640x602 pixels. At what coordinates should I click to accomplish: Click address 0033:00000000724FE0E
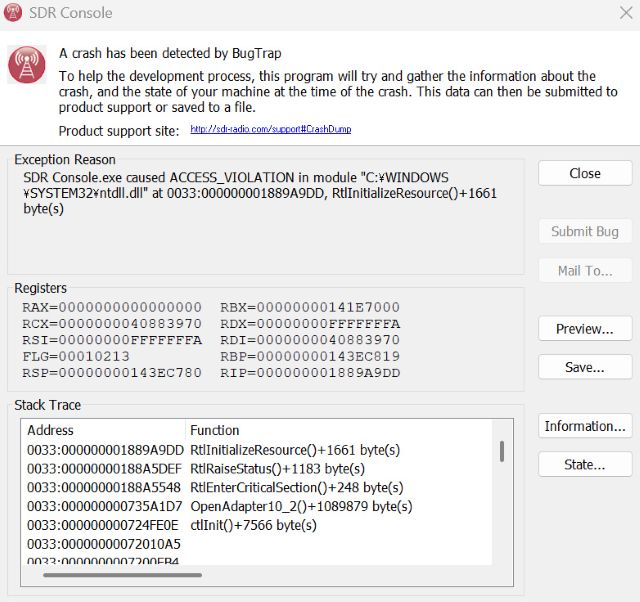(x=103, y=525)
